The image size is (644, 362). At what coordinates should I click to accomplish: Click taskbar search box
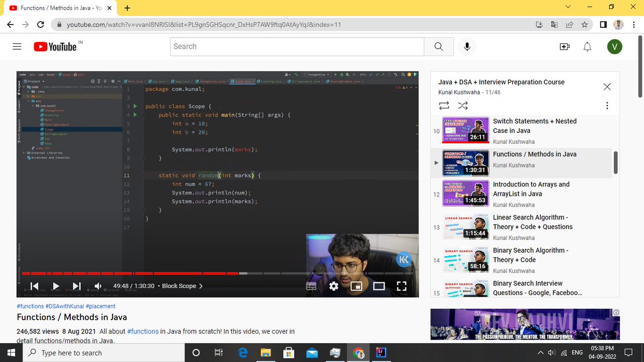coord(104,353)
